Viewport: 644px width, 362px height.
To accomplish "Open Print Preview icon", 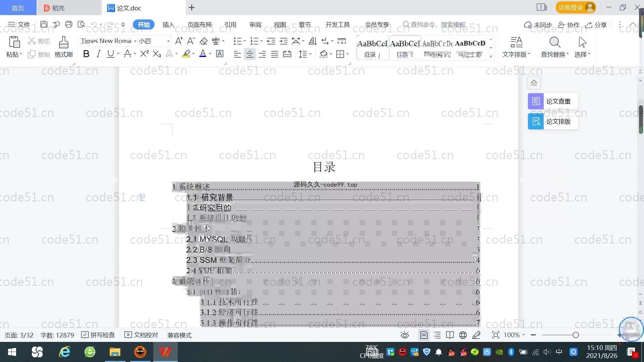I will (x=81, y=24).
